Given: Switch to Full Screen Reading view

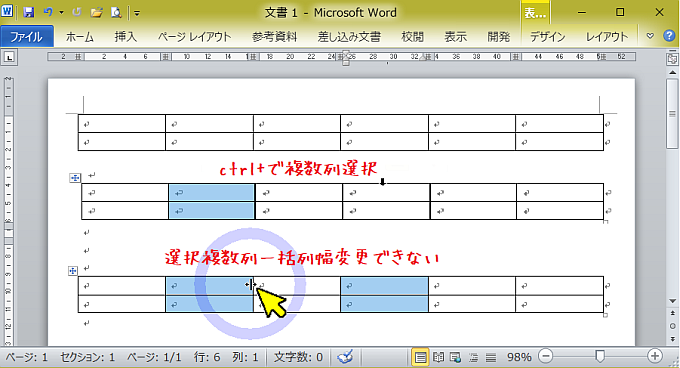Looking at the screenshot, I should coord(438,357).
